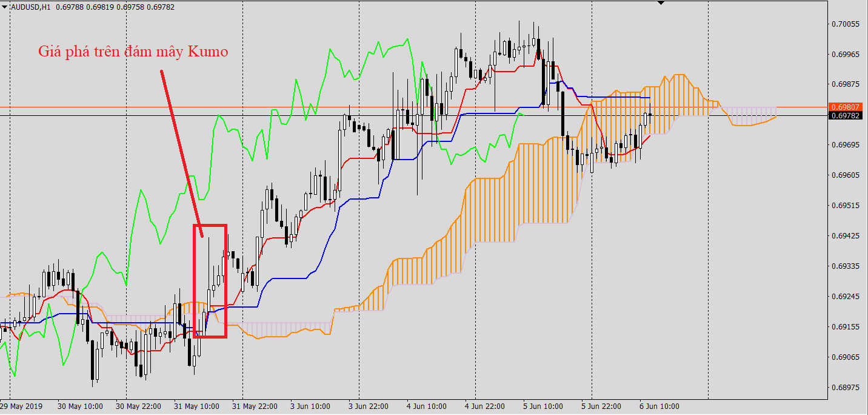Click the chart shift triangle marker at top
Viewport: 868px width, 415px height.
coord(661,3)
